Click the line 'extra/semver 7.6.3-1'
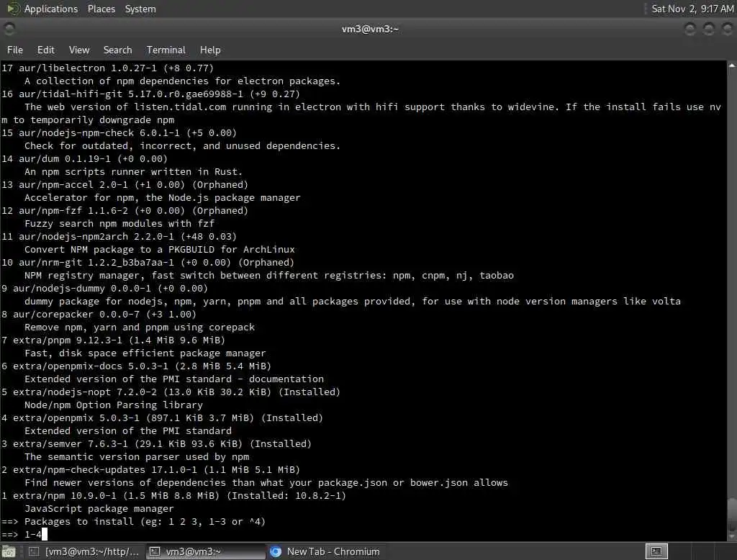This screenshot has width=737, height=560. 156,444
